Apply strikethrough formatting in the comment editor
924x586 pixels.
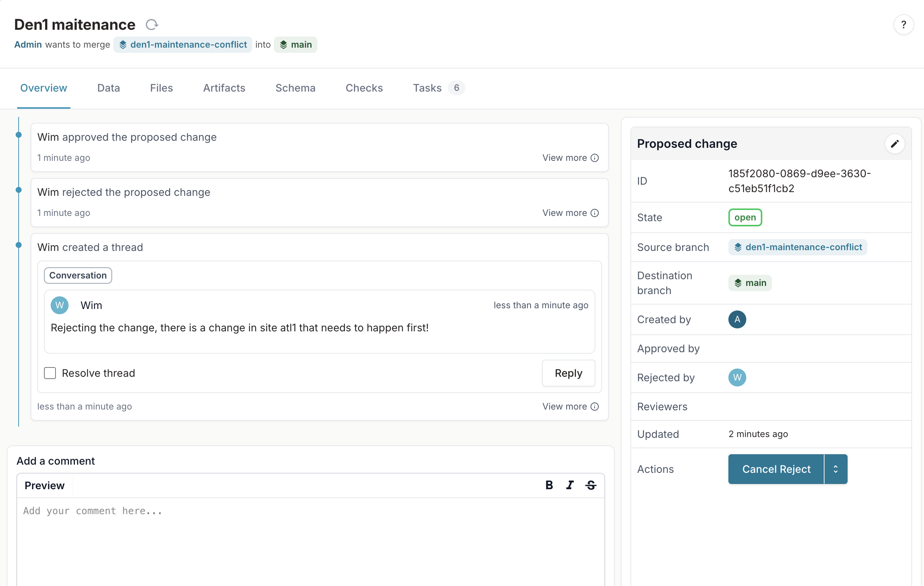591,485
